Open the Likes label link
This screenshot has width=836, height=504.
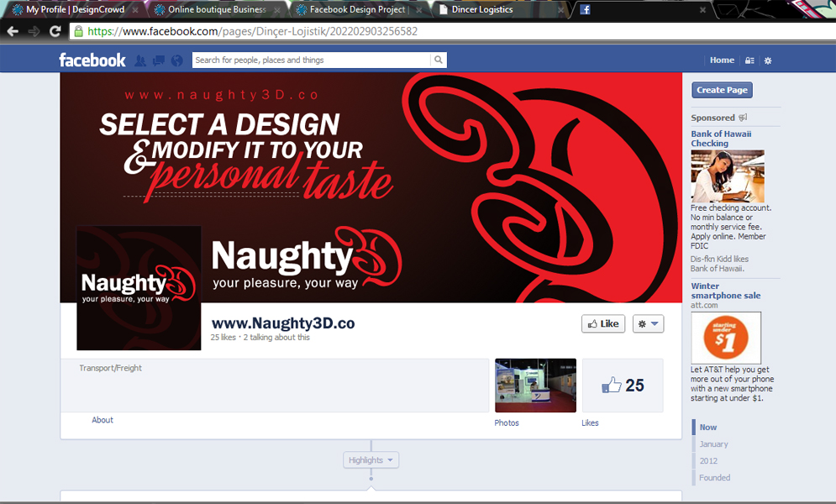point(590,423)
